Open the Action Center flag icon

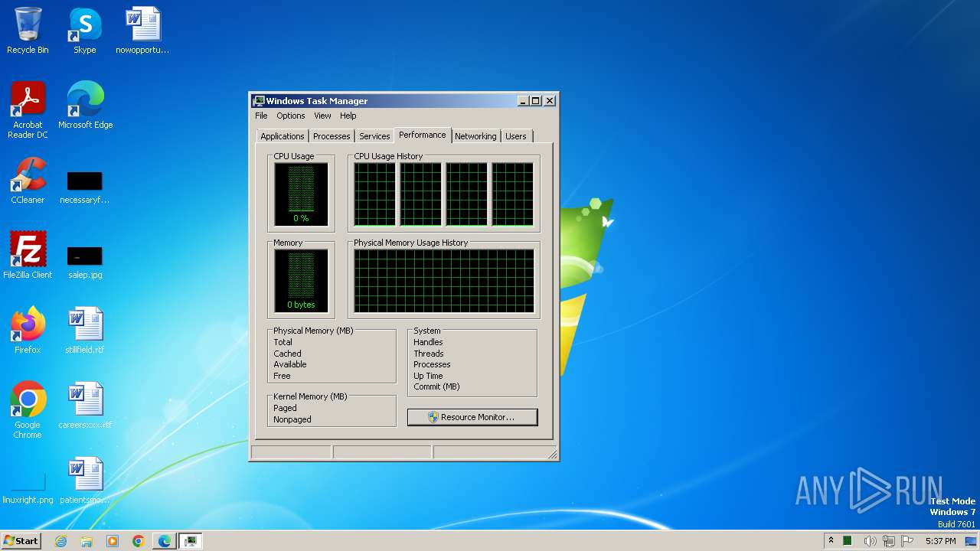coord(907,541)
